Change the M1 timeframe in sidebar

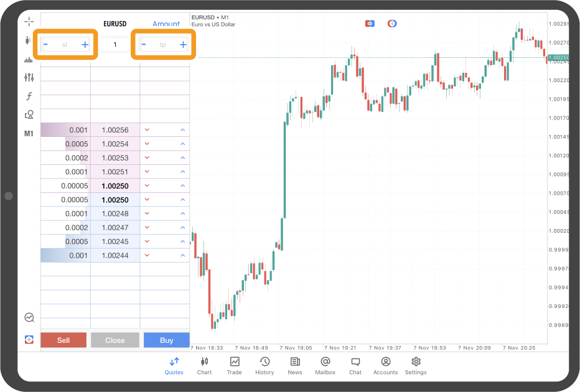(x=29, y=134)
